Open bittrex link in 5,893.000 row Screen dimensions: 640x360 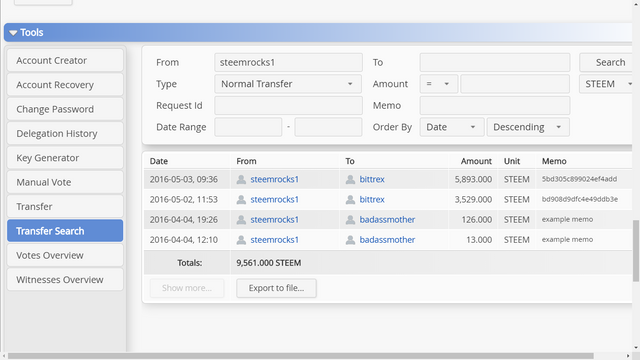click(x=372, y=179)
